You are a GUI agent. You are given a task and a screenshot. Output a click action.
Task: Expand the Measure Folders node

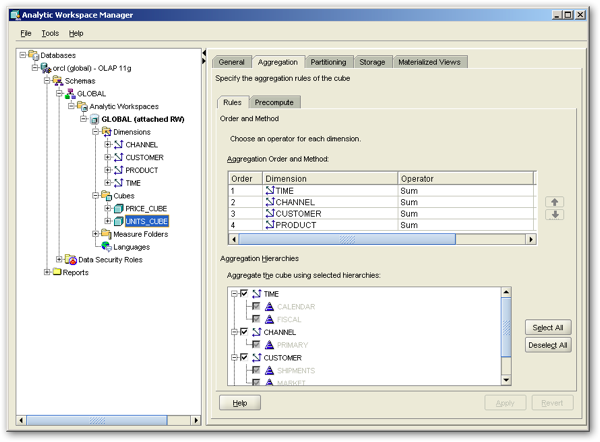pyautogui.click(x=95, y=234)
